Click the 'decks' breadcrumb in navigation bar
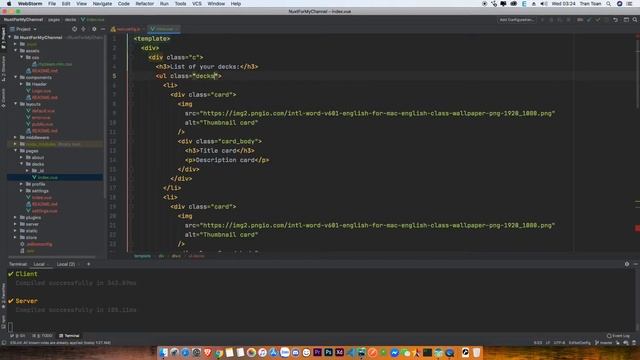 70,20
